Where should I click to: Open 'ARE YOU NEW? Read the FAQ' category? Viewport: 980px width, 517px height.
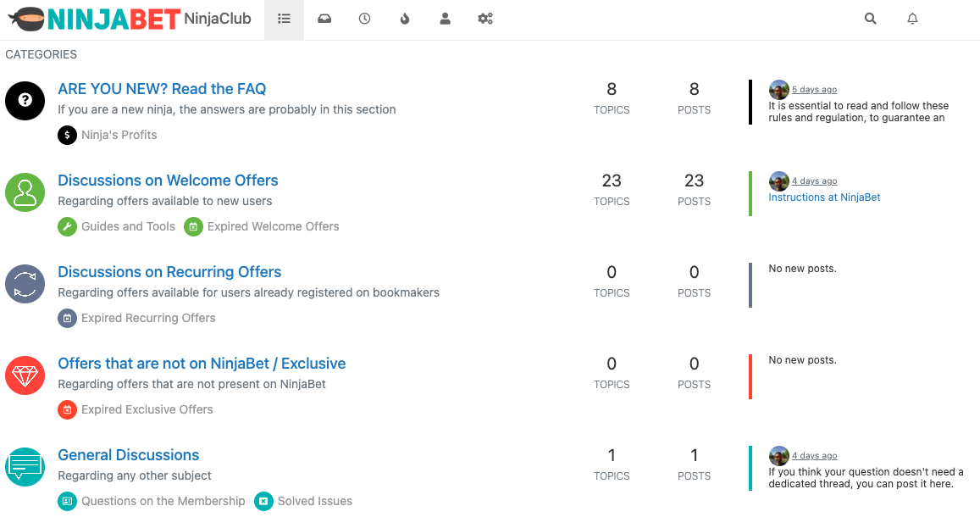pyautogui.click(x=162, y=89)
